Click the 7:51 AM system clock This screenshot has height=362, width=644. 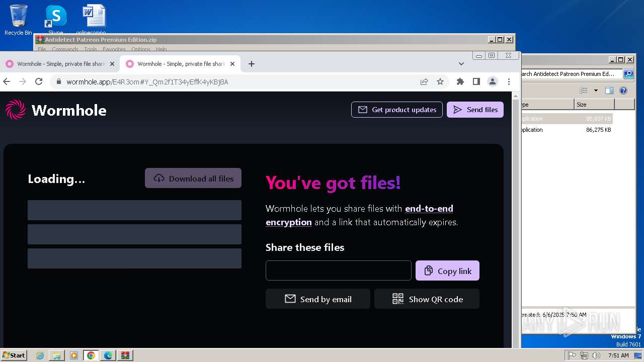(618, 355)
